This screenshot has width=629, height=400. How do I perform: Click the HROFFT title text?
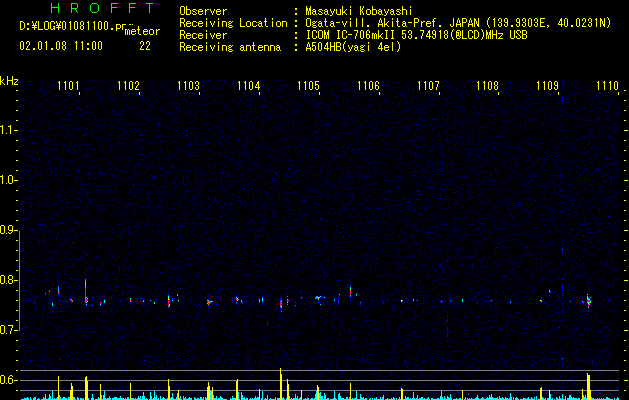[x=102, y=8]
